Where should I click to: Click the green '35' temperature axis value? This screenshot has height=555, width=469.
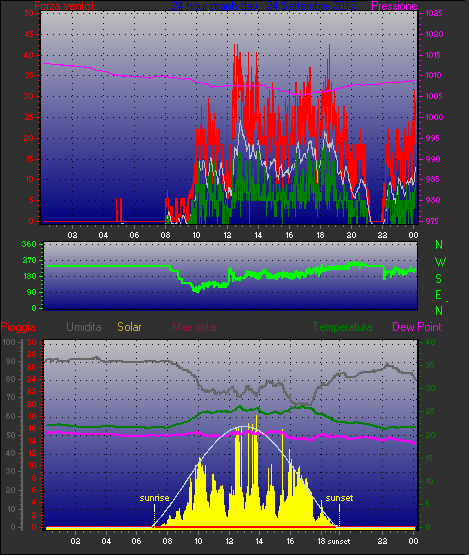click(430, 365)
